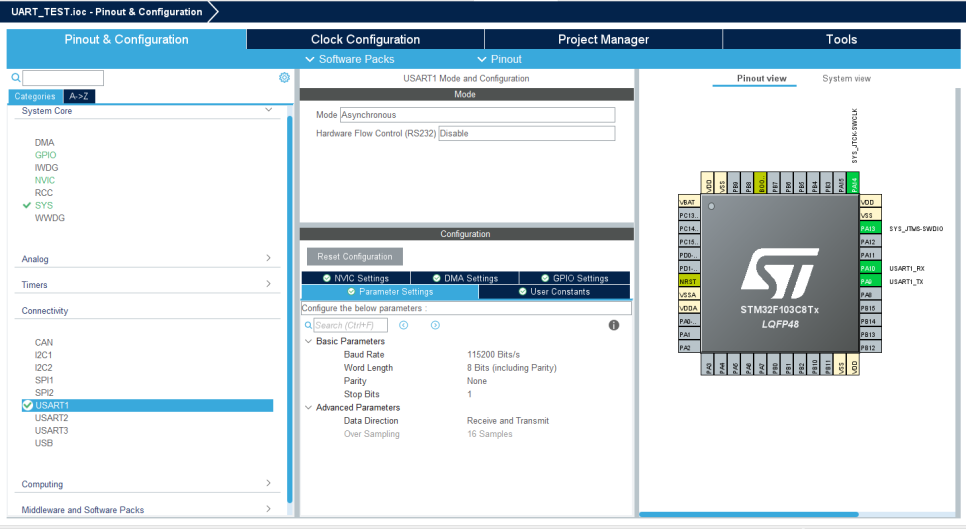This screenshot has width=966, height=529.
Task: Switch to Clock Configuration tab
Action: coord(365,39)
